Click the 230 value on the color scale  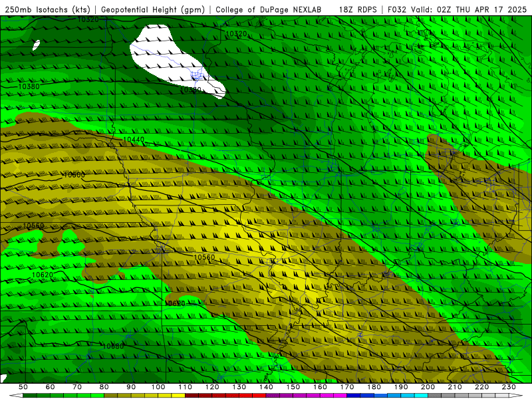coord(509,387)
